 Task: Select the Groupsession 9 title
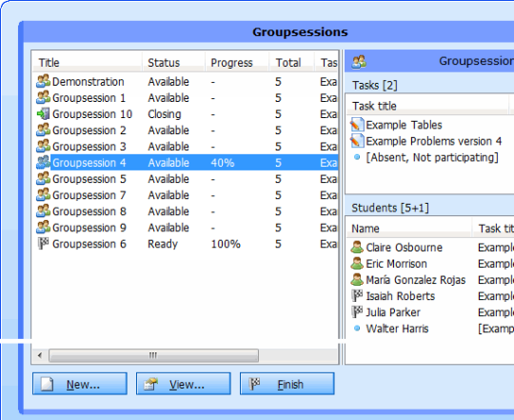coord(89,228)
